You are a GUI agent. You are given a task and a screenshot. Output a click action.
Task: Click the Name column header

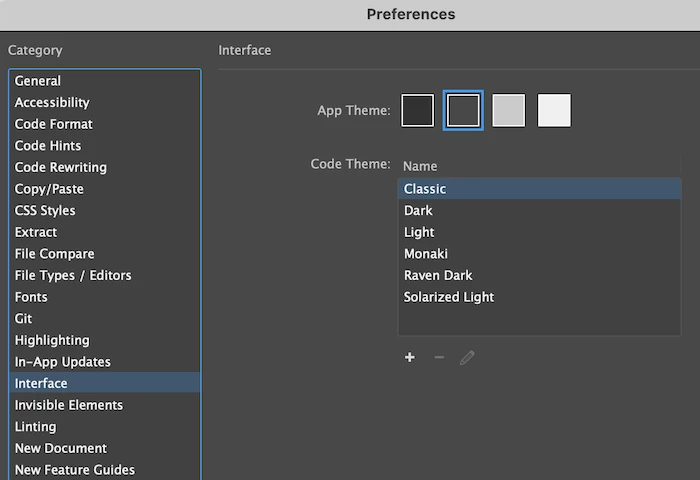tap(420, 166)
